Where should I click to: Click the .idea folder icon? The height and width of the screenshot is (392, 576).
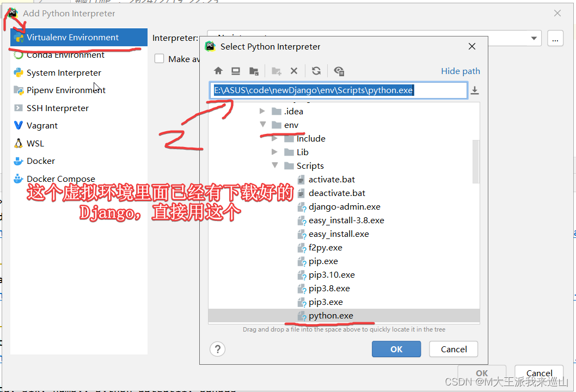[x=276, y=111]
